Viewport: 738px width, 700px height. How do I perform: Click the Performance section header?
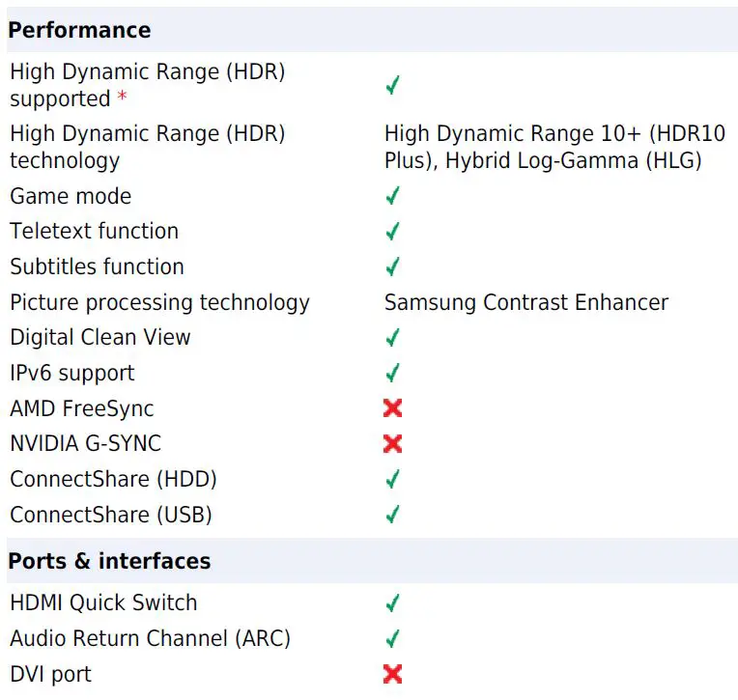79,30
